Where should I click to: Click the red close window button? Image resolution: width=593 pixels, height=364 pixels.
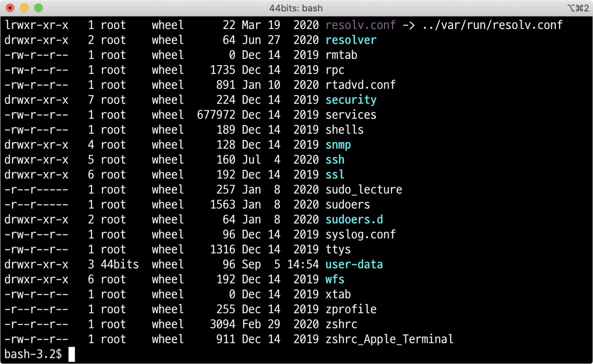tap(10, 8)
